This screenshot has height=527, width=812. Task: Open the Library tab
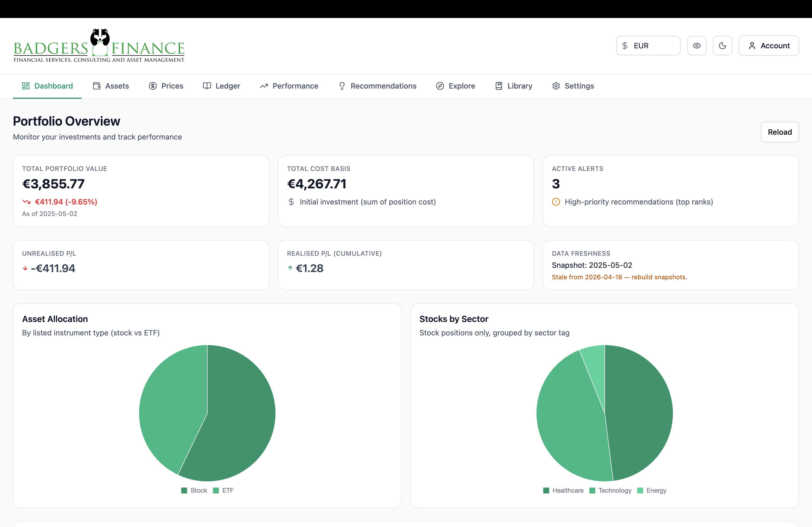514,86
